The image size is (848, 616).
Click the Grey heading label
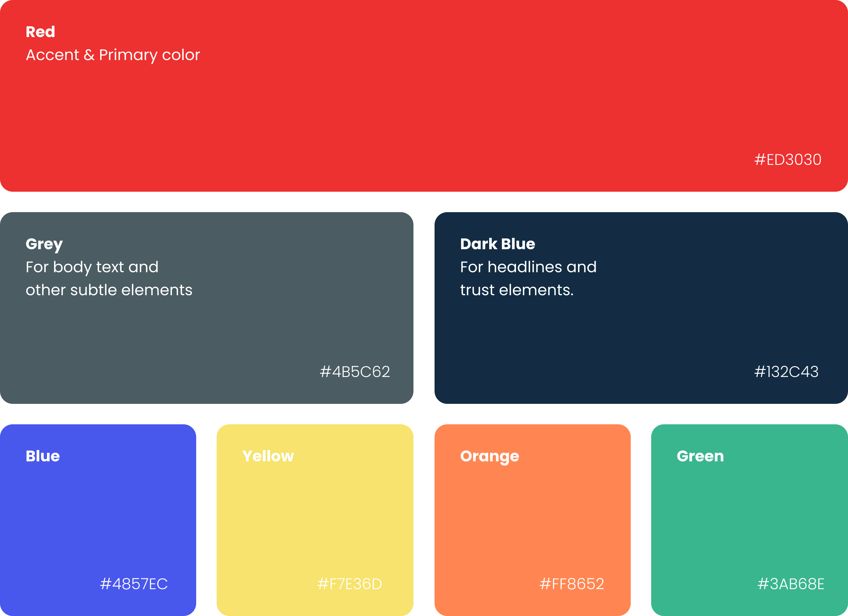tap(44, 244)
